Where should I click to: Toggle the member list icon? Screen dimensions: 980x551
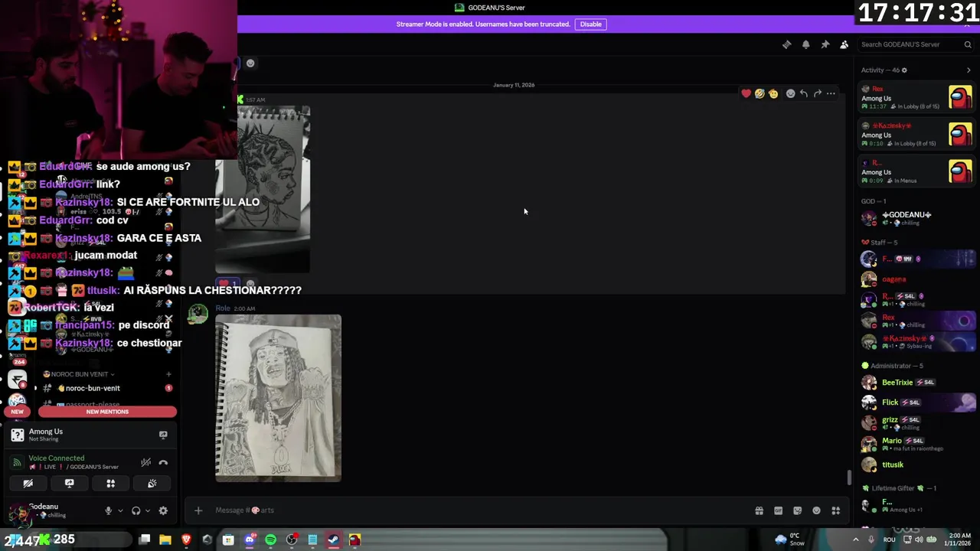pos(844,44)
